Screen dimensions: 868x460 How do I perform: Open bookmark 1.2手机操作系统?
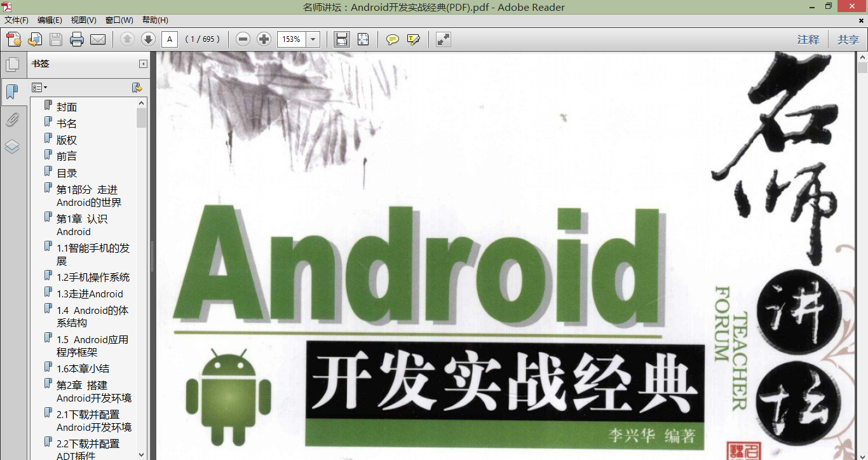pos(93,278)
